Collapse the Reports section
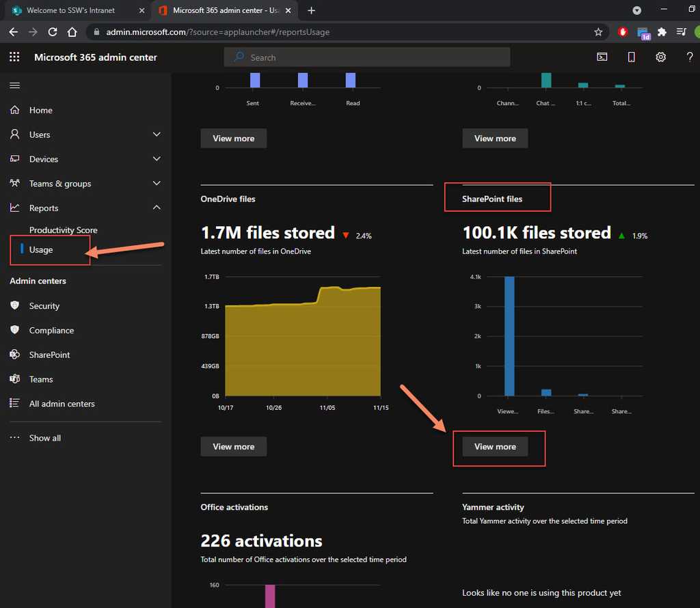 [157, 208]
